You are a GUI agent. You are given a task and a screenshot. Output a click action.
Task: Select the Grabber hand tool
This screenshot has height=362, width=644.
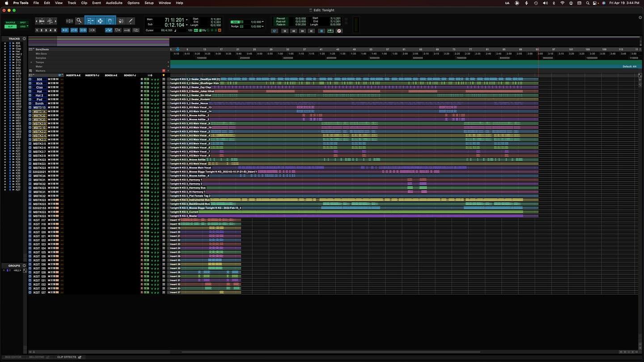pos(110,21)
